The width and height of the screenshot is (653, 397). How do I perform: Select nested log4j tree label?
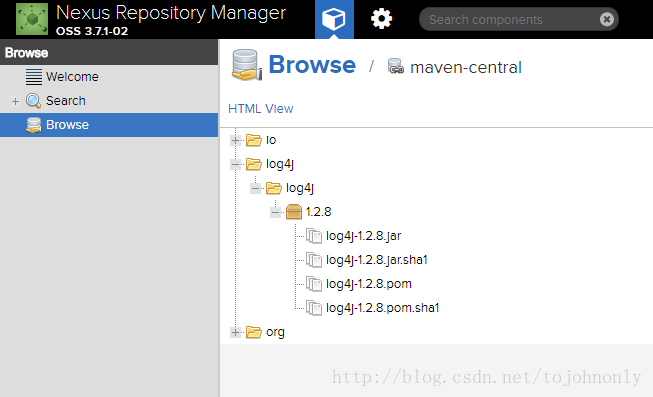[x=300, y=188]
